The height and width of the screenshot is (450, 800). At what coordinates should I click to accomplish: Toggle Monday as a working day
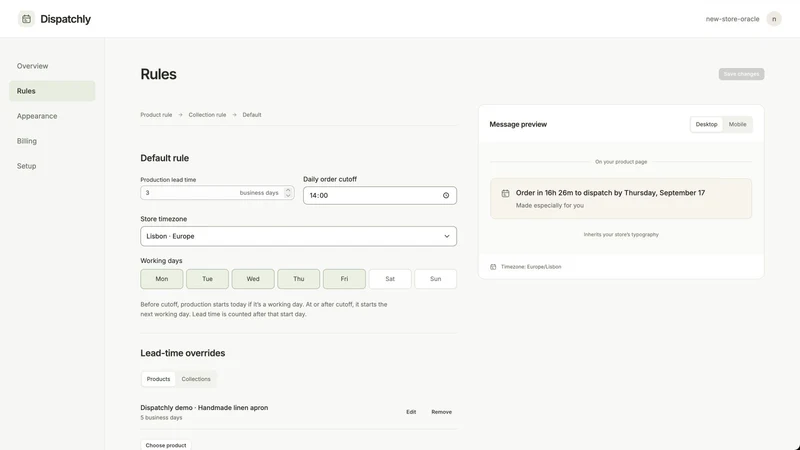point(162,279)
